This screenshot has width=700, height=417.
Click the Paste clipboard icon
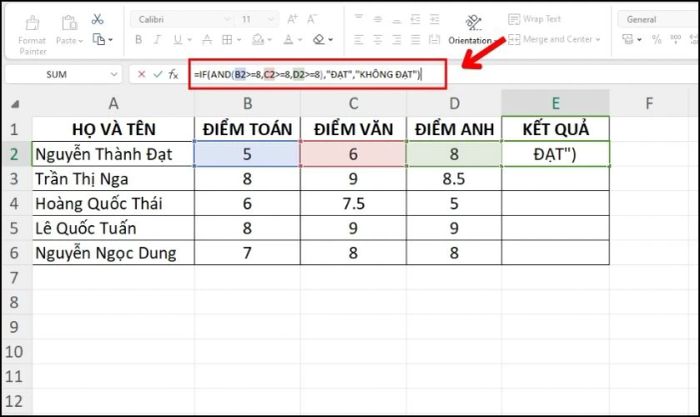68,23
